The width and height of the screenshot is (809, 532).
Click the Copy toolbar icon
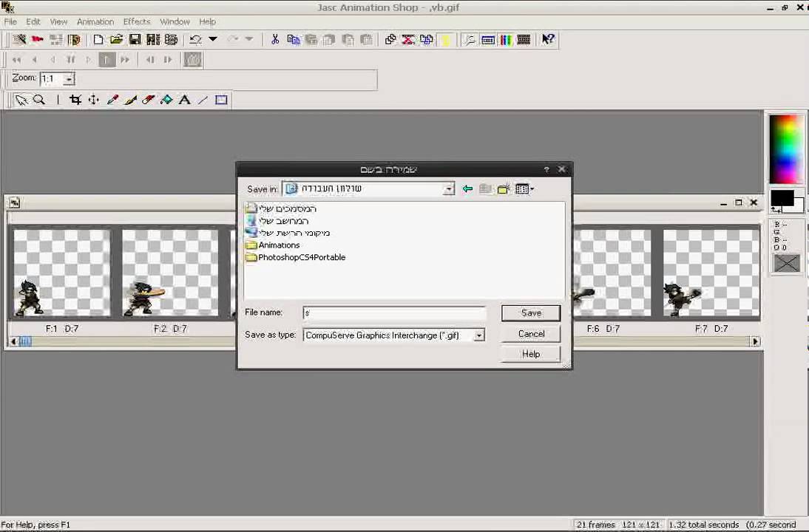[x=293, y=40]
